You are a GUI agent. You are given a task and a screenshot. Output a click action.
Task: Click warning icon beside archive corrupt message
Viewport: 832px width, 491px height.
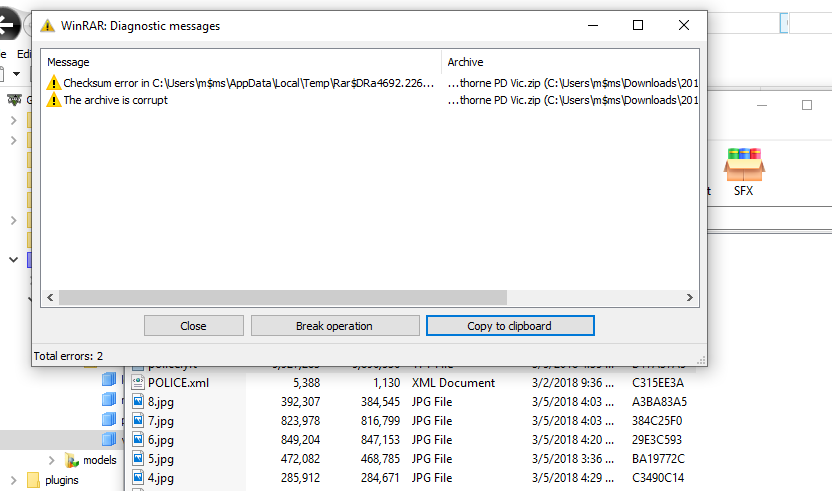coord(54,100)
